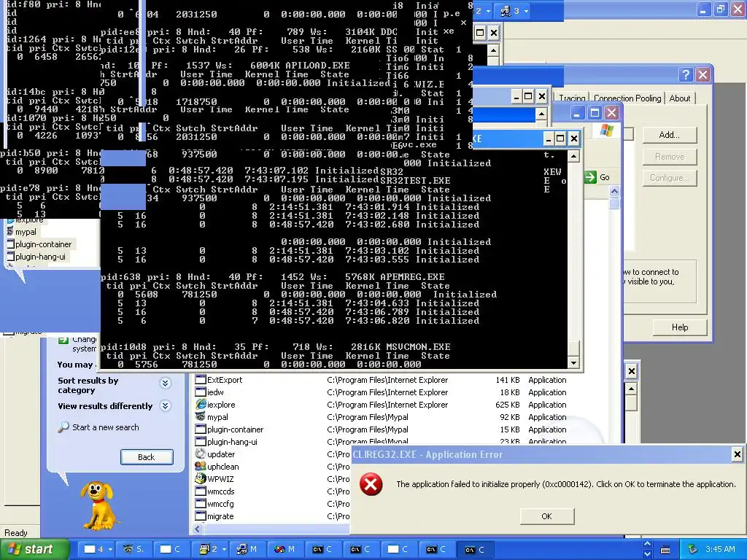
Task: Click the Back button in search pane
Action: (x=147, y=457)
